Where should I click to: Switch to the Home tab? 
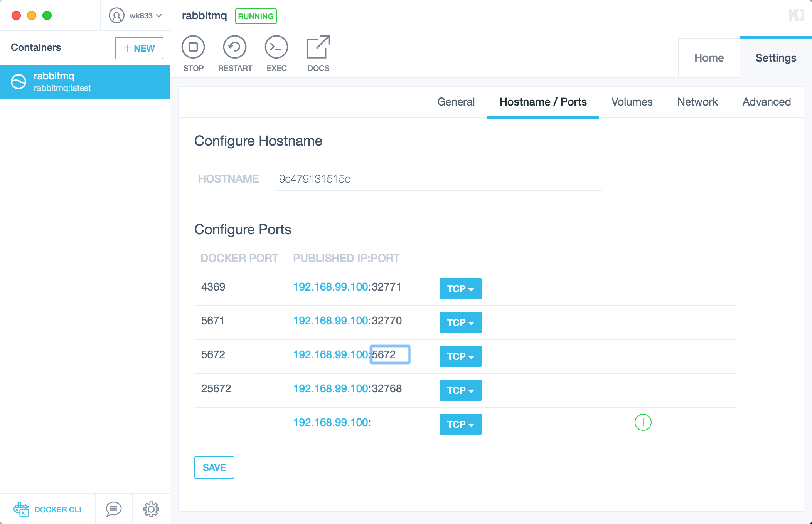709,58
